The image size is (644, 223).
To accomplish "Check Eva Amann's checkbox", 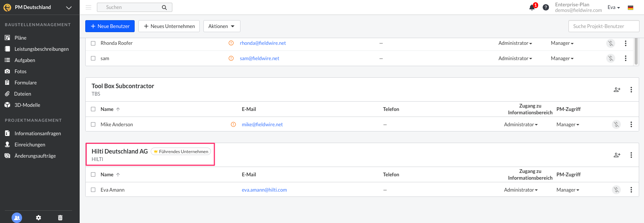I will [93, 190].
